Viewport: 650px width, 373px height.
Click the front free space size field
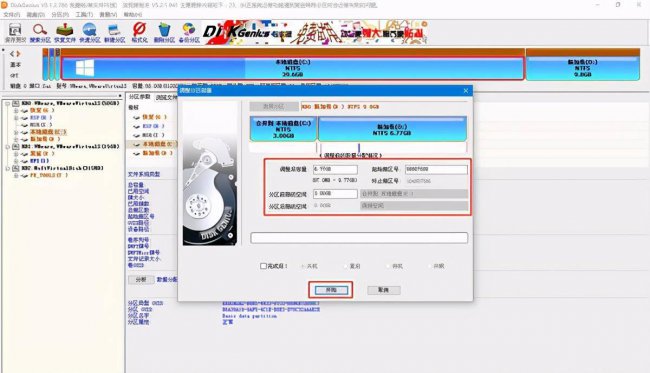coord(335,194)
